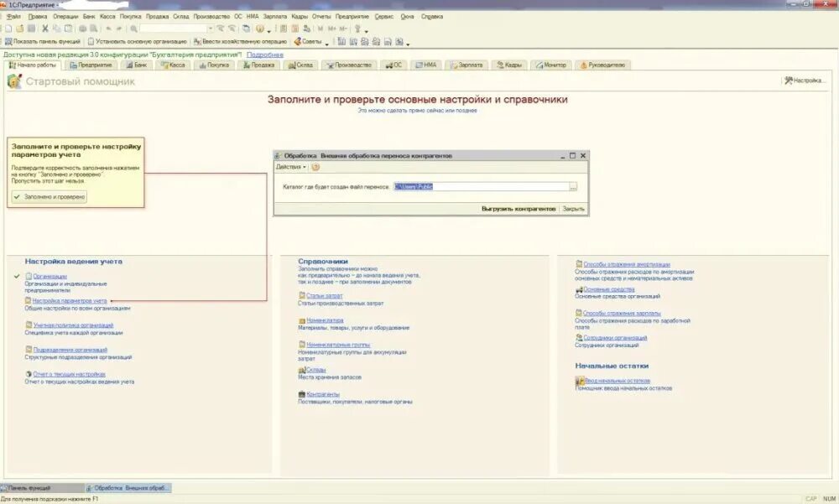Open the Номенклатурные группы link

[338, 346]
